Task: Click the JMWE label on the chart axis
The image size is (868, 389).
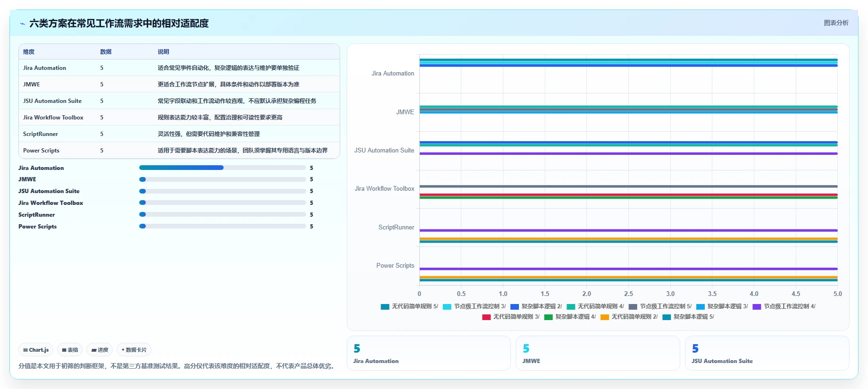Action: (405, 112)
